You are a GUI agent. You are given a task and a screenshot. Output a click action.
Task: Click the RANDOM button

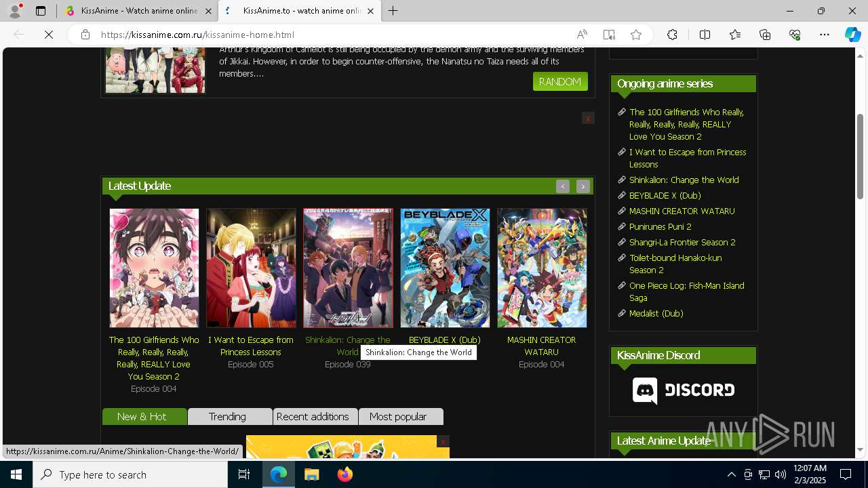click(560, 81)
